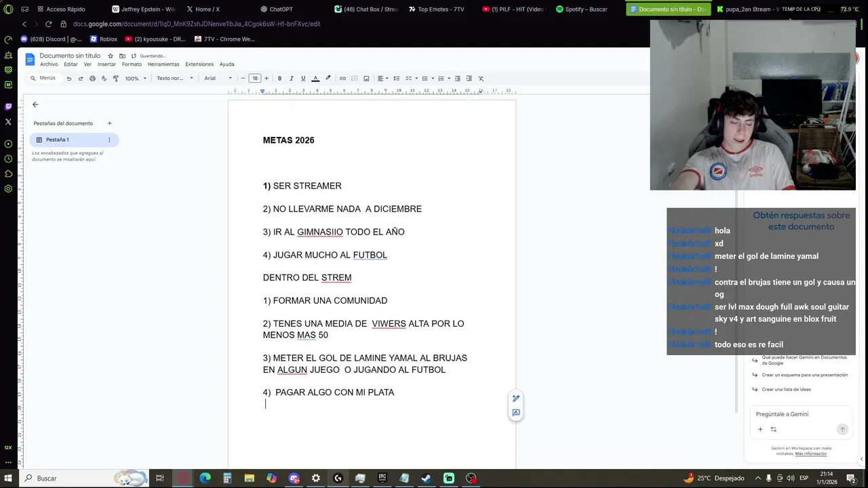The height and width of the screenshot is (488, 868).
Task: Open the Extensiones menu
Action: 199,64
